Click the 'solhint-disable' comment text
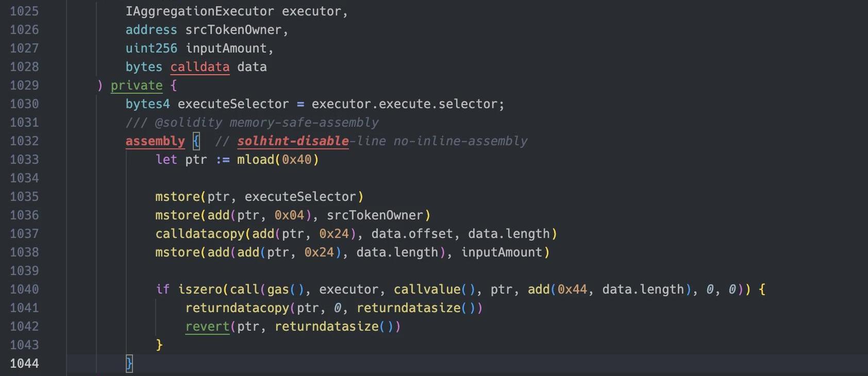 point(293,141)
